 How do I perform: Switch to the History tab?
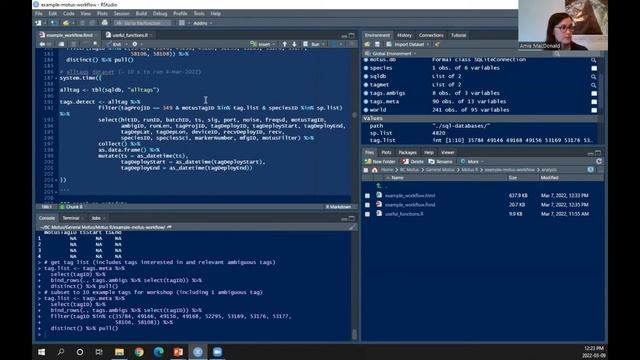click(404, 35)
